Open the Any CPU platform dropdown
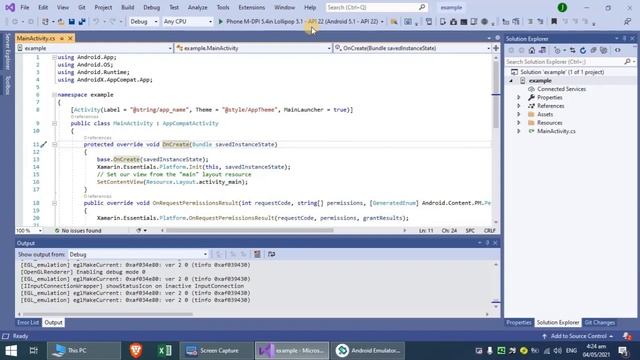This screenshot has width=640, height=360. click(188, 22)
